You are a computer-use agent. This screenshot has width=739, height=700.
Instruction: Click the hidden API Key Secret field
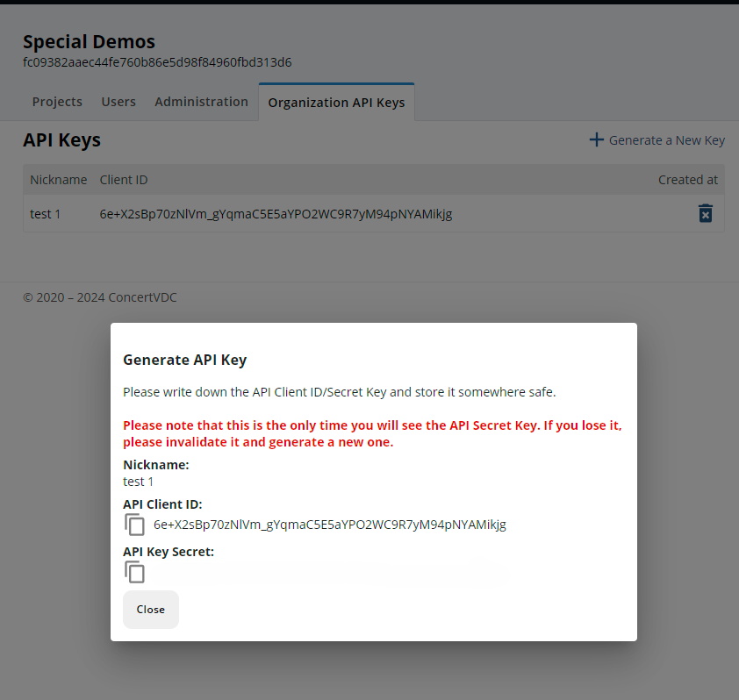(x=329, y=573)
